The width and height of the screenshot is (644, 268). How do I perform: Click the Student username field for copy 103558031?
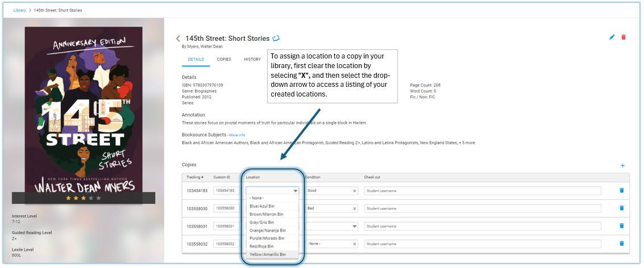(483, 226)
